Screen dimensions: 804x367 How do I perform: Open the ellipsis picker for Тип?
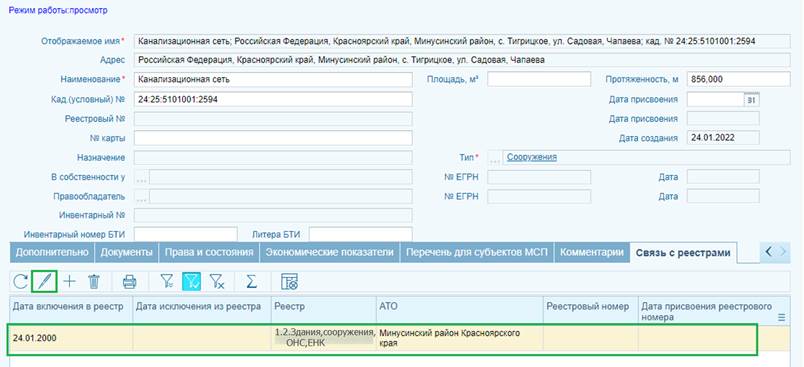pos(494,158)
